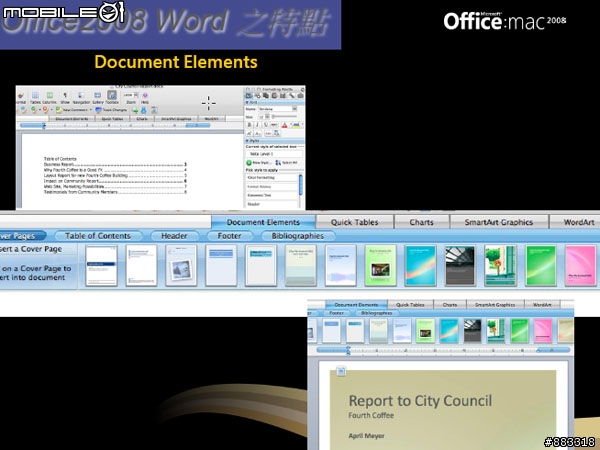This screenshot has width=600, height=450.
Task: Open the New Comment dropdown arrow
Action: [x=91, y=110]
